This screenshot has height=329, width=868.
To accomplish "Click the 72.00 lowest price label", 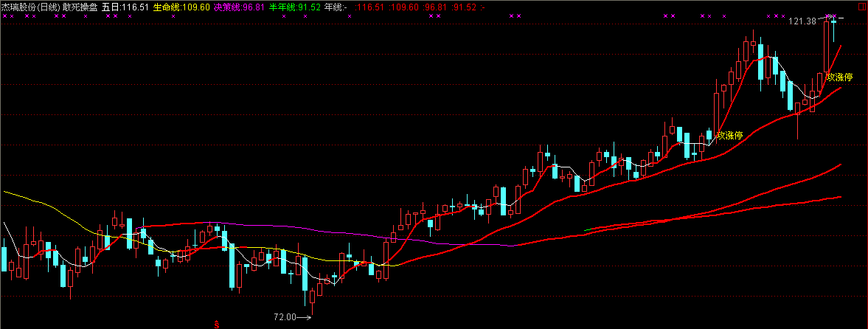I will (x=285, y=317).
